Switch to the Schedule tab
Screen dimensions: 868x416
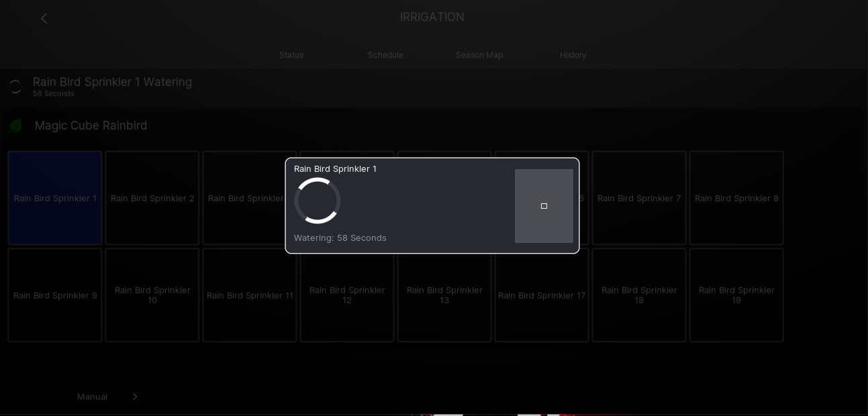pyautogui.click(x=385, y=55)
